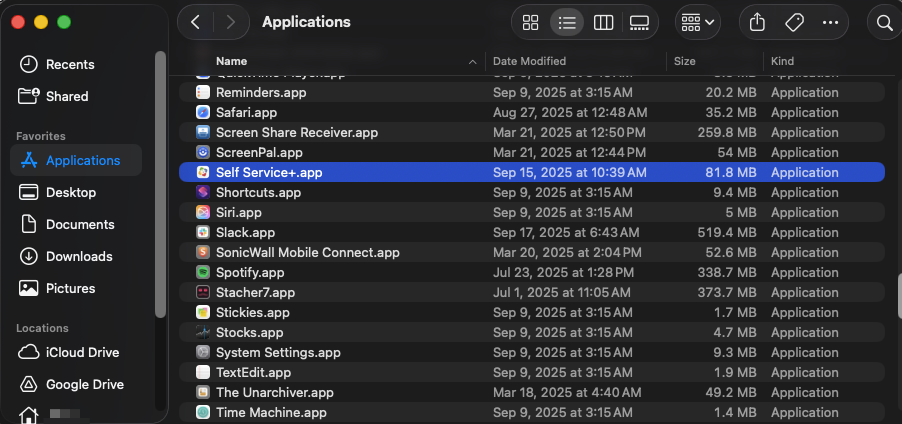Open Recents in the sidebar
Screen dimensions: 902x424
57,64
